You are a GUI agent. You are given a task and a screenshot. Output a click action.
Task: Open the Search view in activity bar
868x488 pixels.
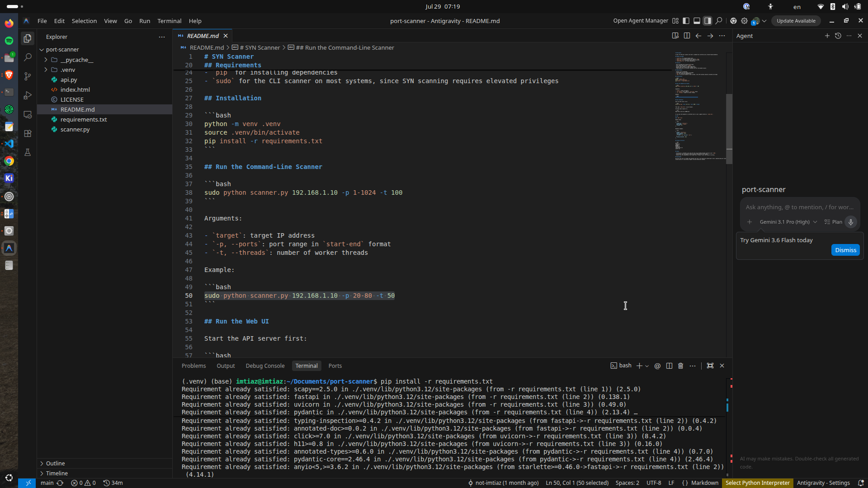click(28, 57)
